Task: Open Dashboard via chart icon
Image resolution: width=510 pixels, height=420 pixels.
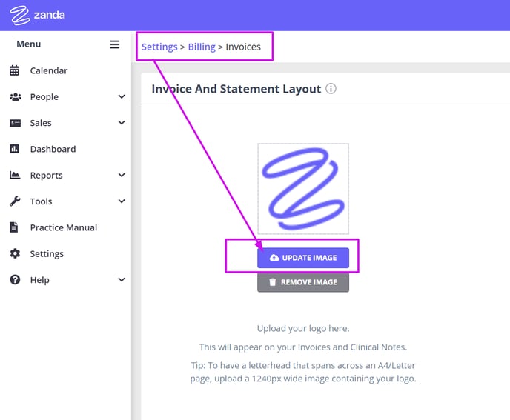Action: click(x=15, y=149)
